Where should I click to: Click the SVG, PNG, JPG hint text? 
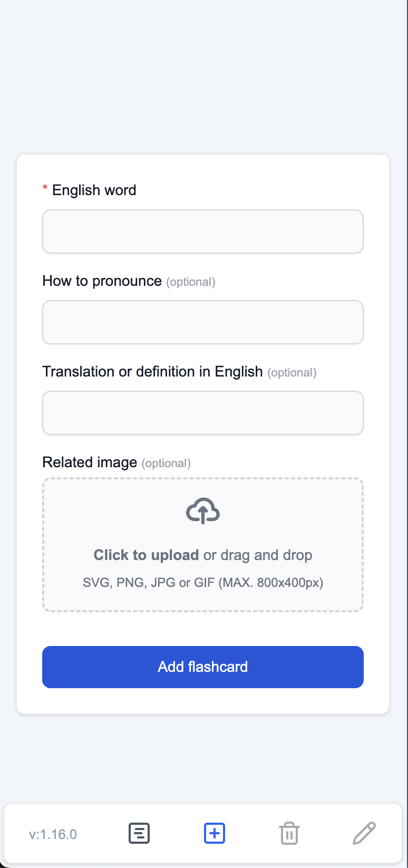(203, 583)
